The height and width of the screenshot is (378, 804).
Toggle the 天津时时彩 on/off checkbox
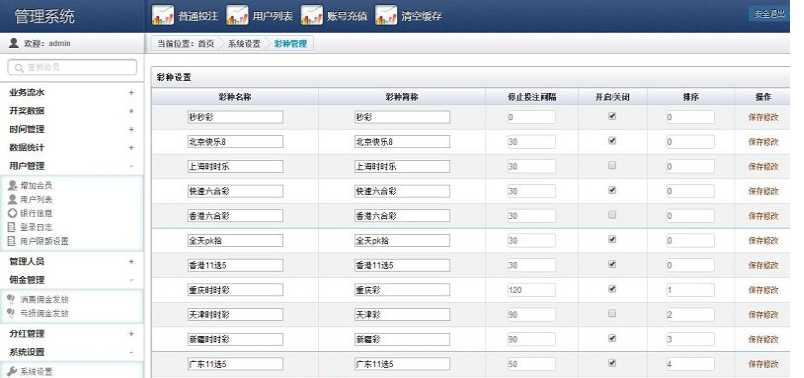click(612, 313)
